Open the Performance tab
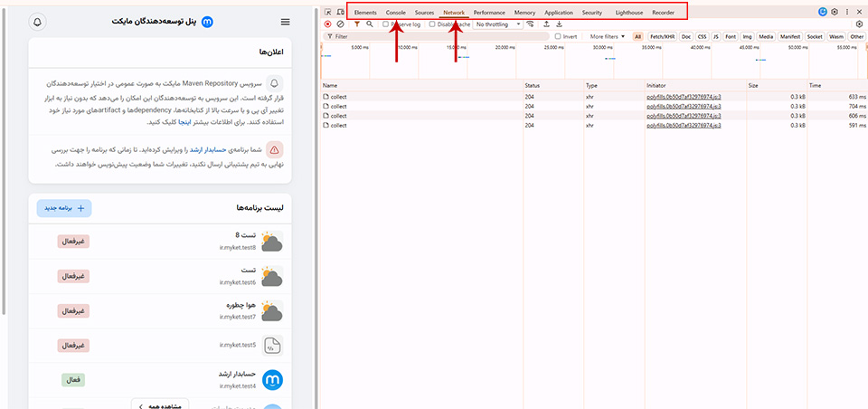The height and width of the screenshot is (409, 868). point(489,12)
